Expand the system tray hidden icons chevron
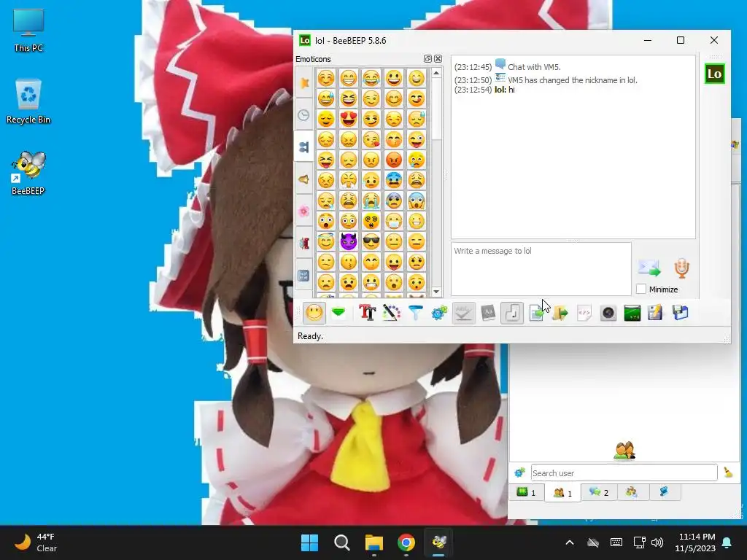747x560 pixels. point(569,542)
